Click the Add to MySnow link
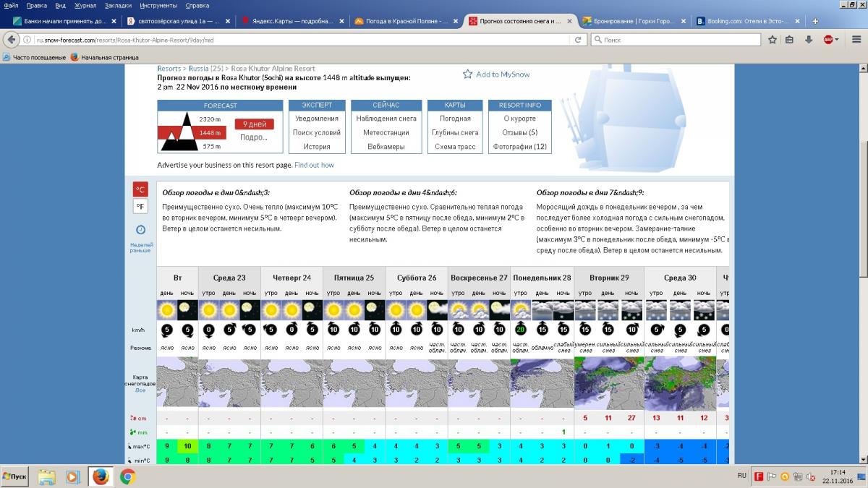This screenshot has height=488, width=868. coord(503,74)
